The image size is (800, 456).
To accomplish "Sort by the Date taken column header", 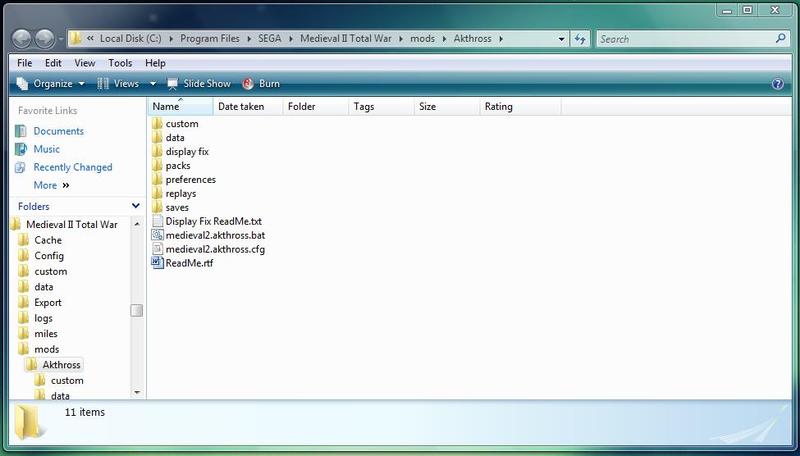I will 248,107.
